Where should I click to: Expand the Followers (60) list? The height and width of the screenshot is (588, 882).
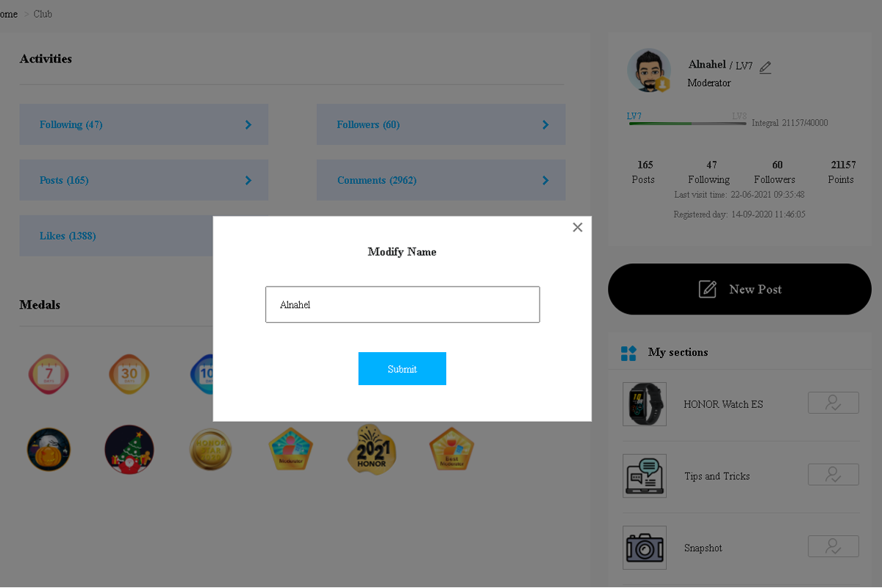click(x=441, y=124)
